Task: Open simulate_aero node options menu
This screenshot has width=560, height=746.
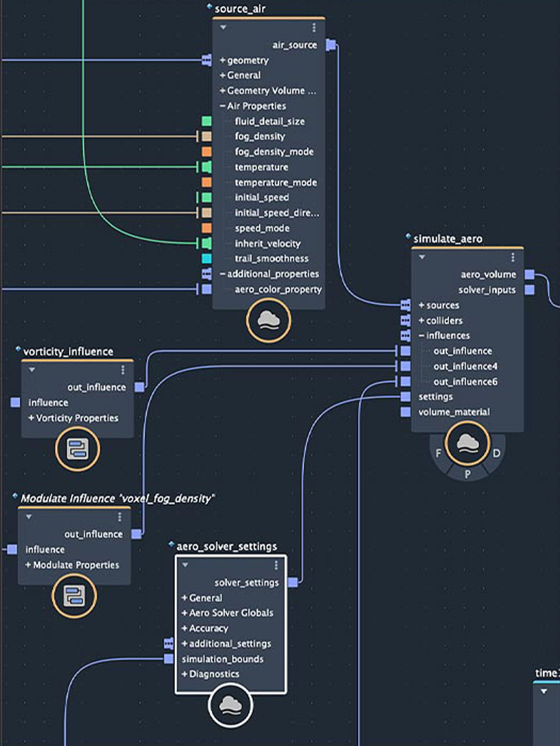Action: (x=512, y=257)
